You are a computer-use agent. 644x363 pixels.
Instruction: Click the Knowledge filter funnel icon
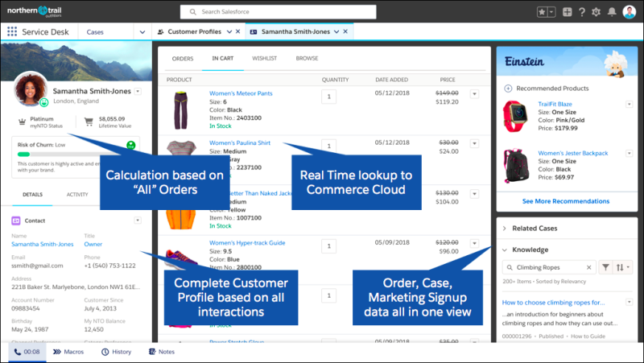pyautogui.click(x=605, y=267)
